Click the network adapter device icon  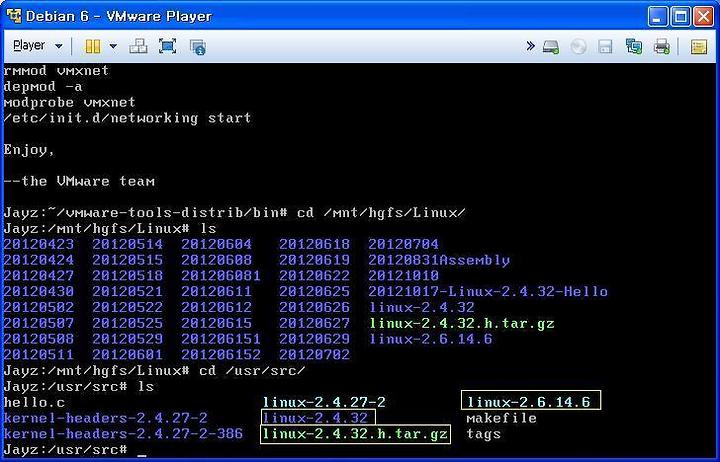click(634, 46)
